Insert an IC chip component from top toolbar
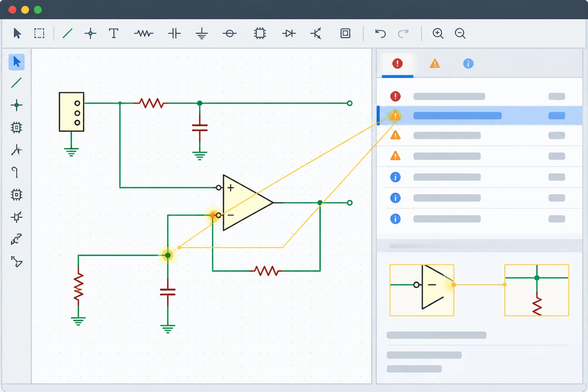The image size is (588, 392). click(260, 33)
